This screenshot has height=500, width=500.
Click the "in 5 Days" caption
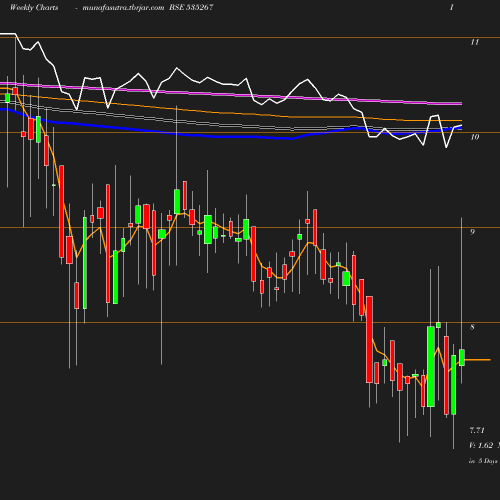tap(483, 461)
